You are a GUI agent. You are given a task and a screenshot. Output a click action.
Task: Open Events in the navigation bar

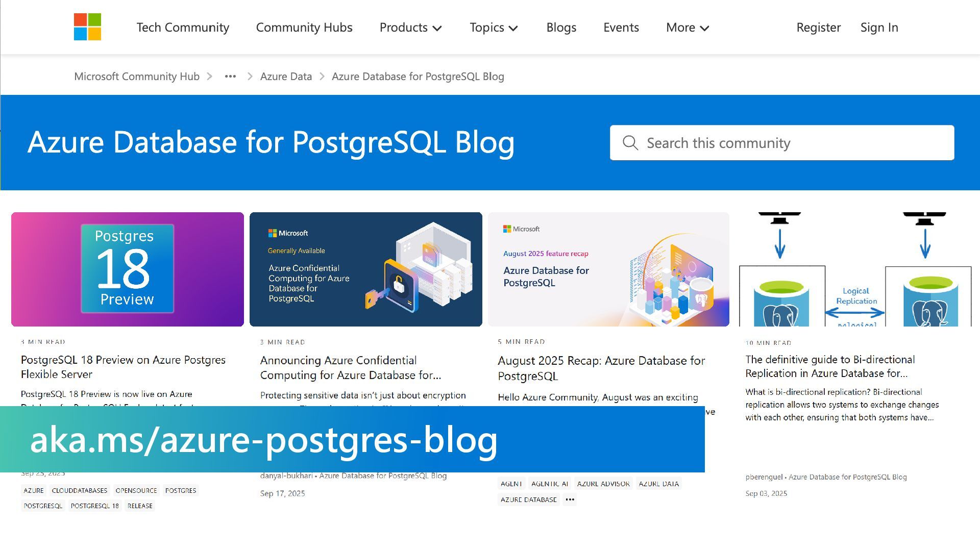(621, 28)
